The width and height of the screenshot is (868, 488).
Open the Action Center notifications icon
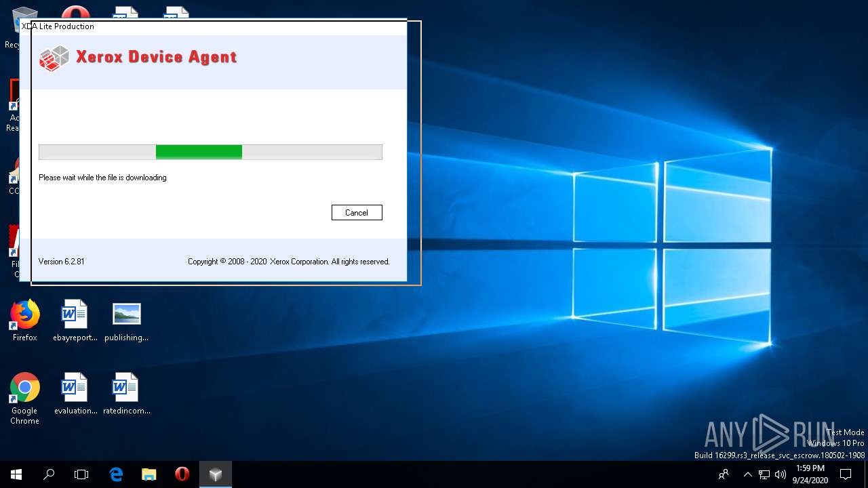click(x=846, y=474)
